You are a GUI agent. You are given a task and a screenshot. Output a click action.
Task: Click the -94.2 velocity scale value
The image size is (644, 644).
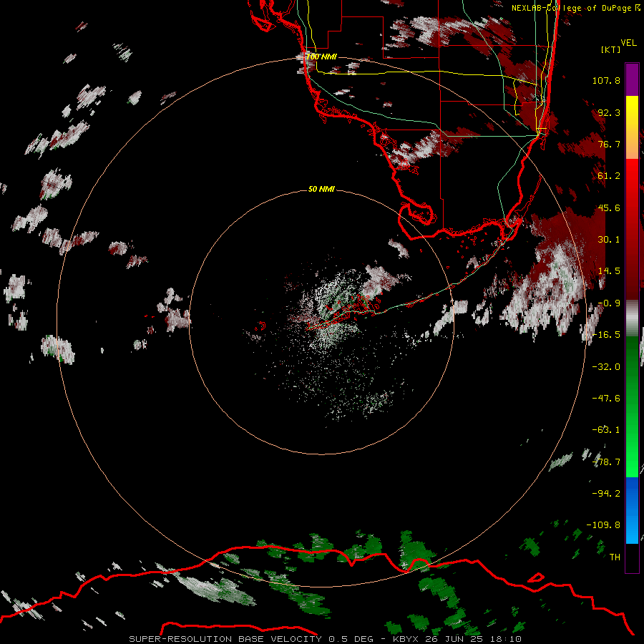click(606, 494)
